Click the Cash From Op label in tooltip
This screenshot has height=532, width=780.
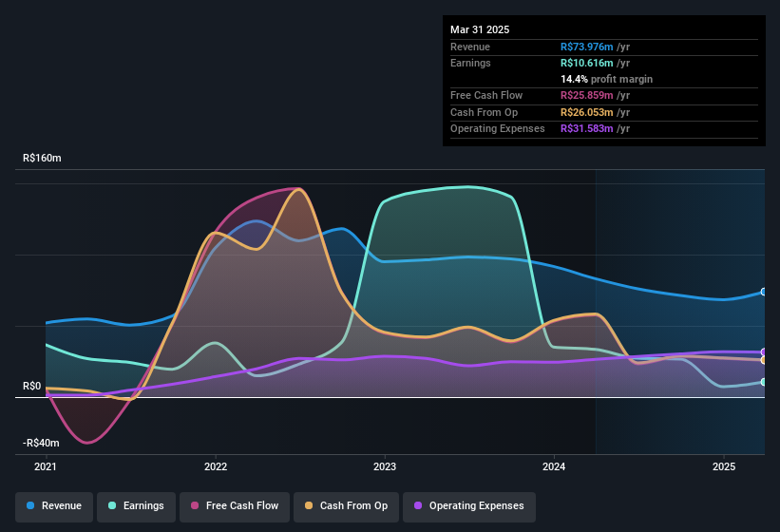pos(484,112)
